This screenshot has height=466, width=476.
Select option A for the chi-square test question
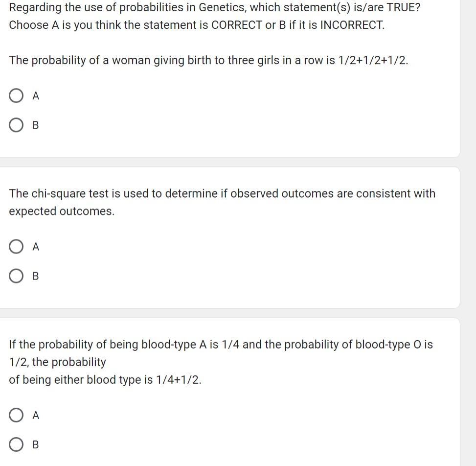click(16, 246)
